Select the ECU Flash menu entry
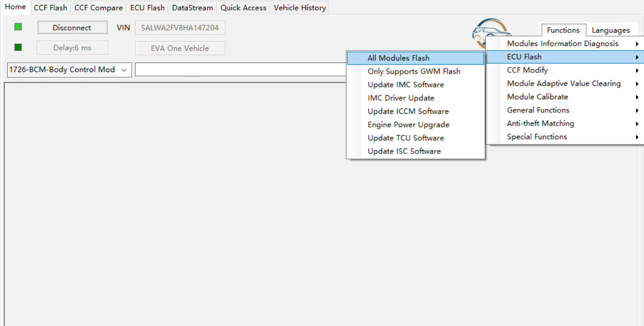This screenshot has height=326, width=644. pyautogui.click(x=565, y=57)
